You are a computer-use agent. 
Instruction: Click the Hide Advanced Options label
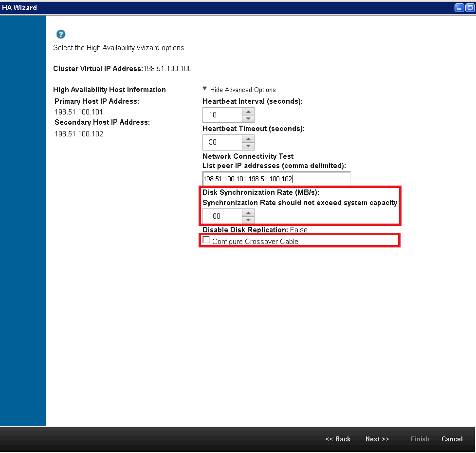point(243,90)
